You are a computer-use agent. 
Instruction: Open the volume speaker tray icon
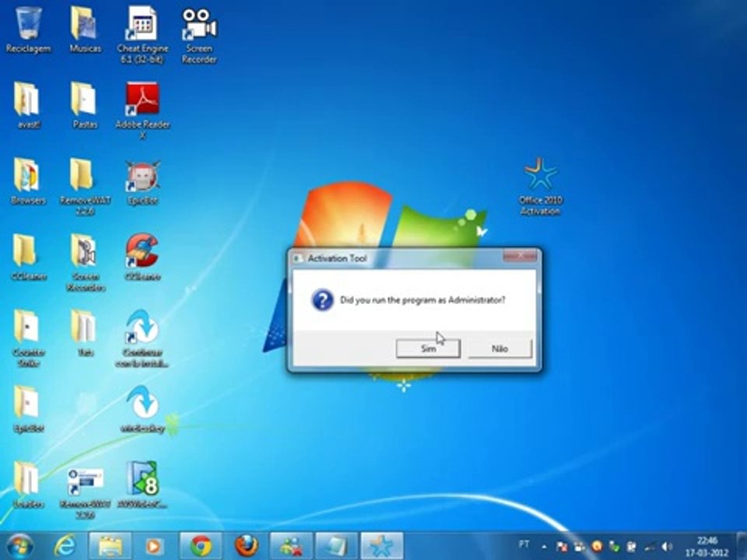point(667,547)
